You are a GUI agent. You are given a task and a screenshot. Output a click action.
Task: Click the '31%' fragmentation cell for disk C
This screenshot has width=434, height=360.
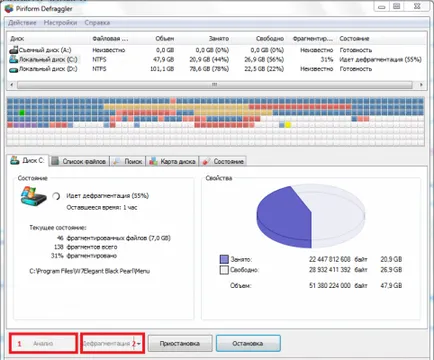point(327,60)
